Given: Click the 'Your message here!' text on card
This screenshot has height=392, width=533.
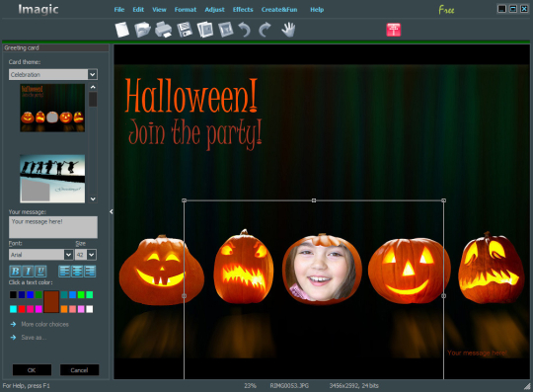Looking at the screenshot, I should [x=477, y=353].
